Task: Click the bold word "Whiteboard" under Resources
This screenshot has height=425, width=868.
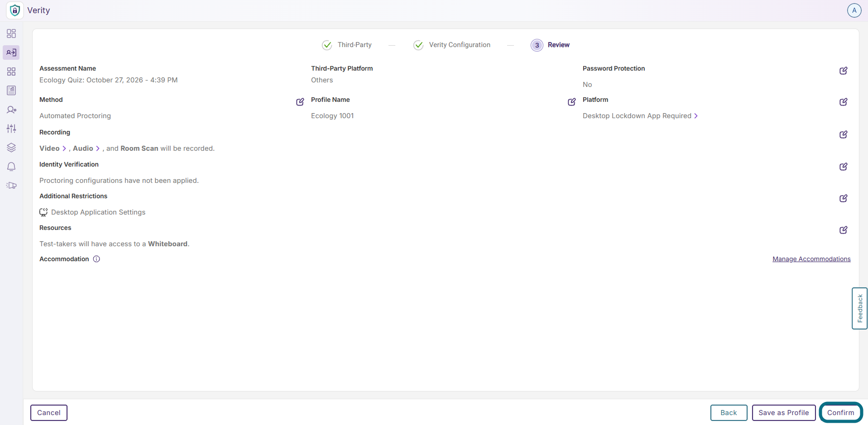Action: pyautogui.click(x=168, y=244)
